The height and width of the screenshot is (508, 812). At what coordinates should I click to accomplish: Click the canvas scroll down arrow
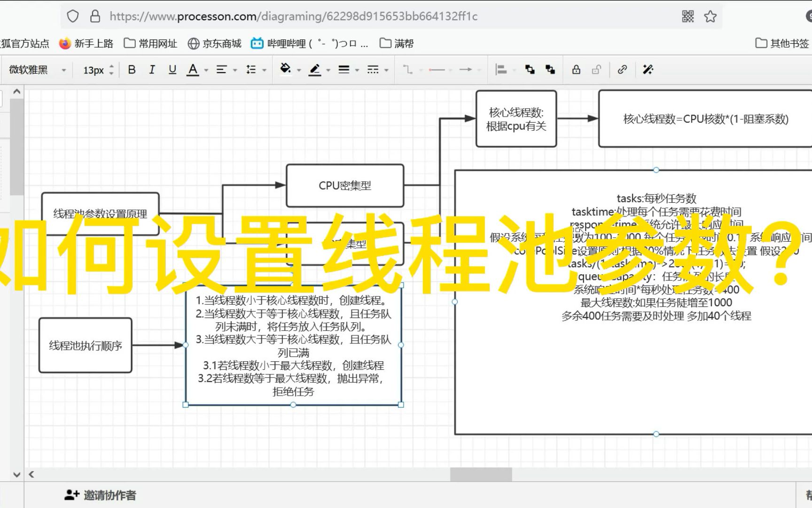pos(17,474)
